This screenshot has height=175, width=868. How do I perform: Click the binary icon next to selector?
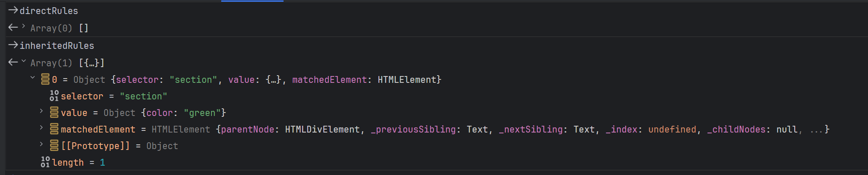click(54, 96)
